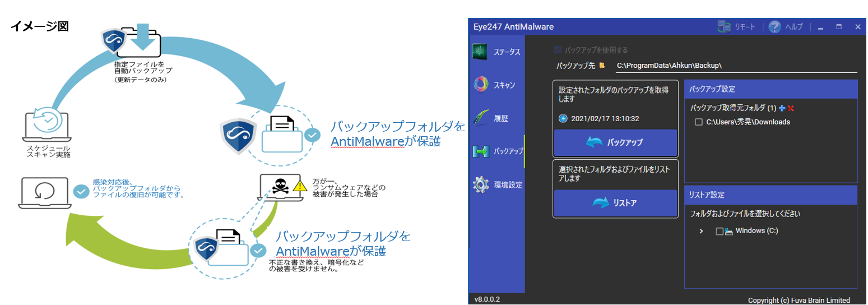The height and width of the screenshot is (305, 868).
Task: Click the フォルダおよびファイルを選択してください text
Action: pos(745,214)
